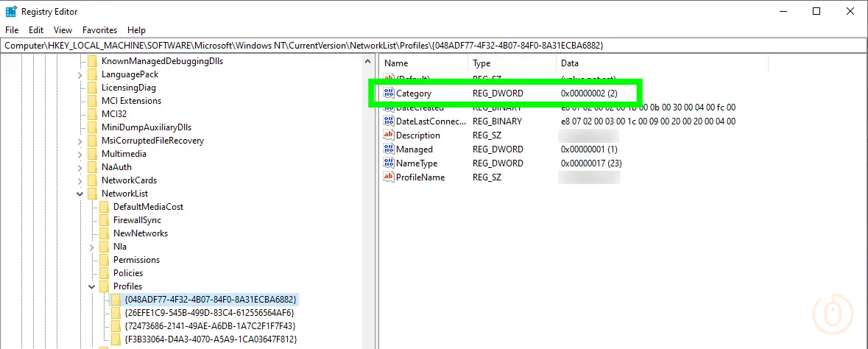Click the Managed DWORD value icon
The image size is (868, 349).
tap(389, 149)
